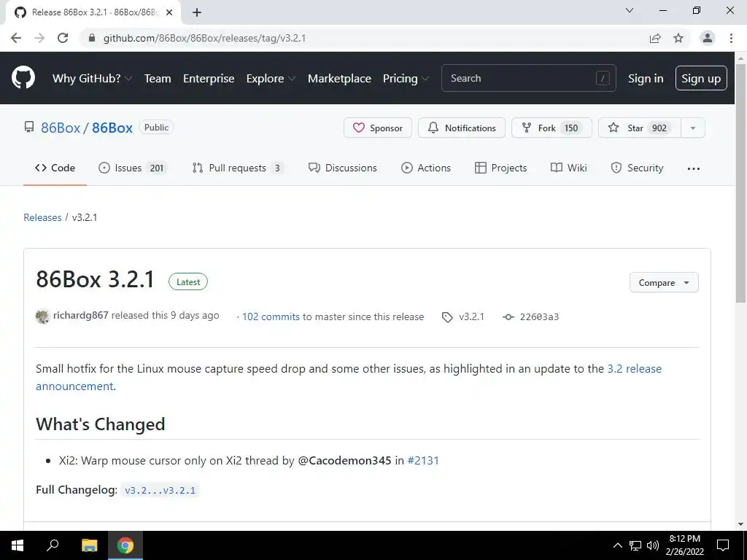Expand the Why GitHub? menu

tap(92, 79)
